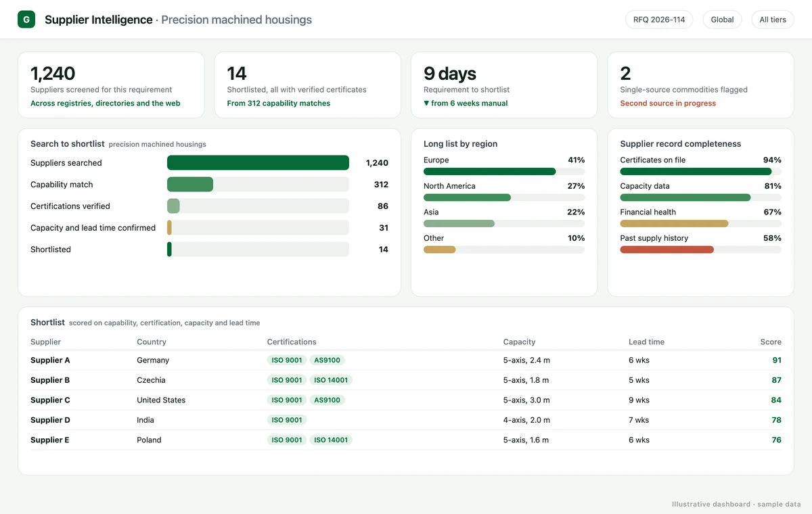The width and height of the screenshot is (812, 514).
Task: Sort by the Country column header
Action: [152, 342]
